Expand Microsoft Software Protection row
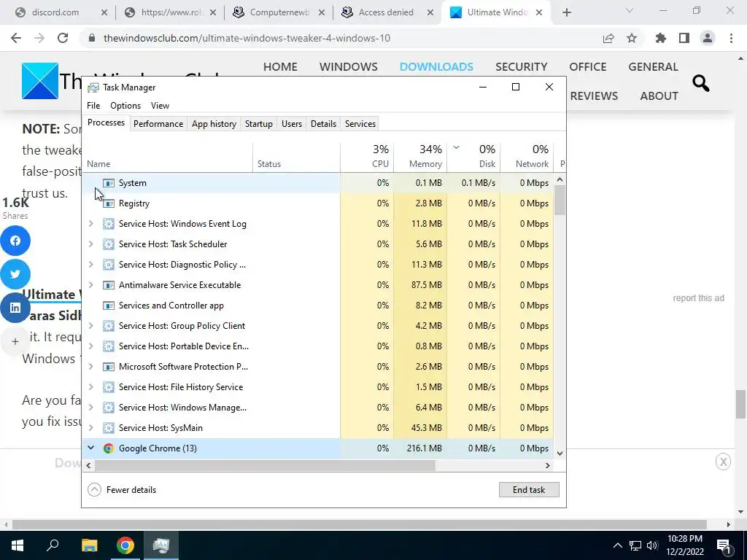The width and height of the screenshot is (747, 560). pyautogui.click(x=91, y=367)
